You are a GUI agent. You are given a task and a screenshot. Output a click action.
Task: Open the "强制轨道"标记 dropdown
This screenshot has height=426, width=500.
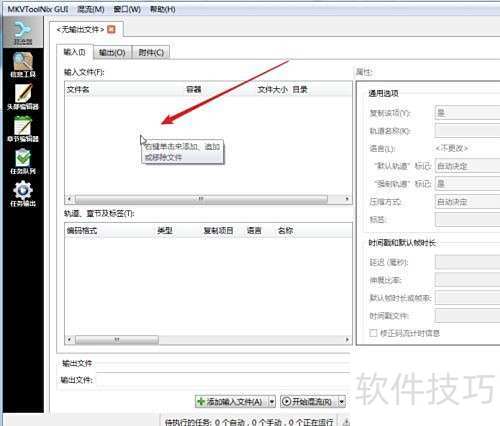pyautogui.click(x=467, y=184)
